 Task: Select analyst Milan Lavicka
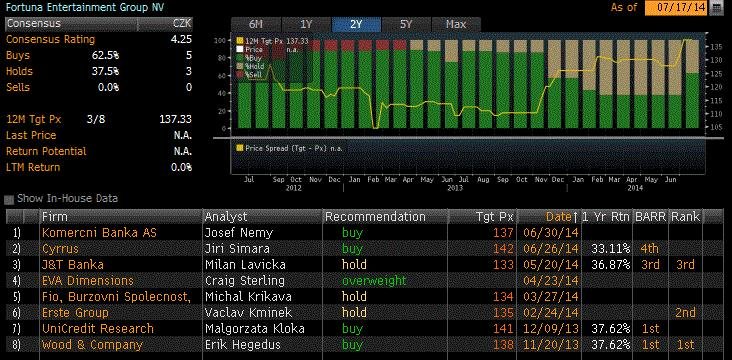pos(245,265)
